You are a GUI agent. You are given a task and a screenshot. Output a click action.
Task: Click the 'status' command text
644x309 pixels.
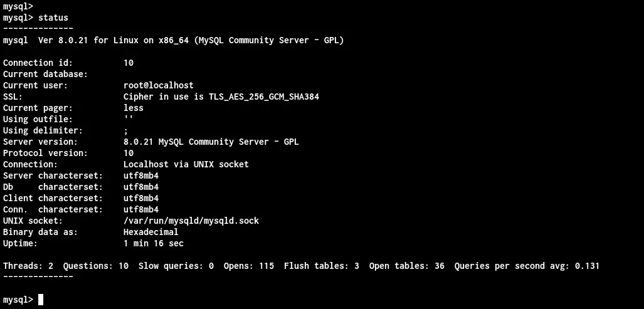click(x=53, y=18)
